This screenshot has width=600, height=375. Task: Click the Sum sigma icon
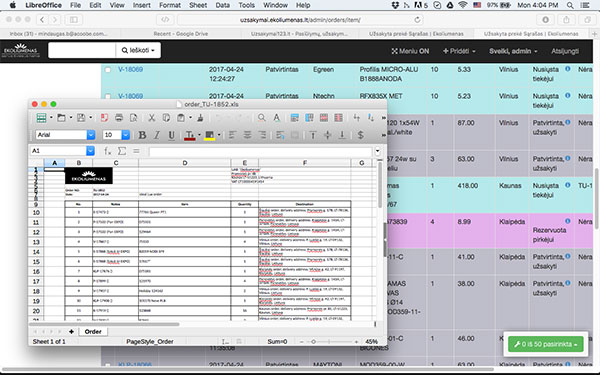122,151
